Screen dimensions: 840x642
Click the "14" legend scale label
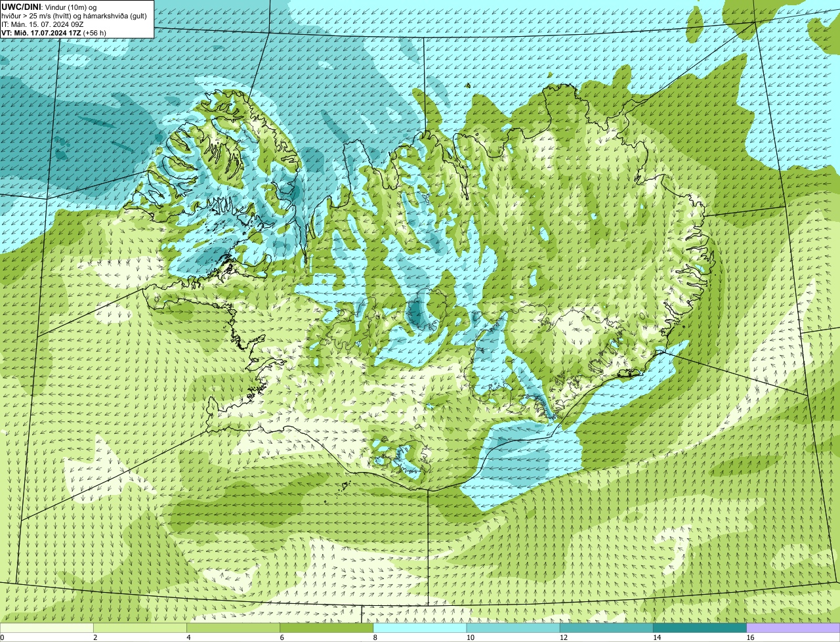click(656, 637)
